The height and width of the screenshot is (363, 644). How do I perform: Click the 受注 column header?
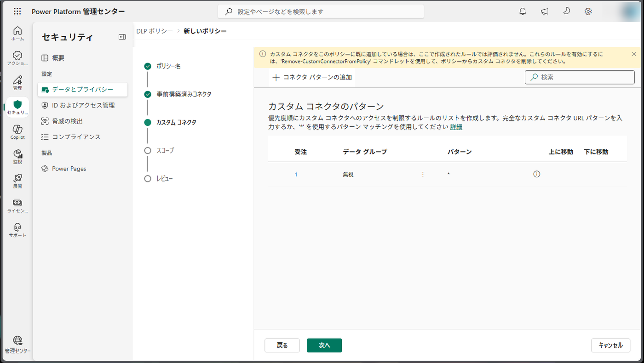[x=301, y=152]
